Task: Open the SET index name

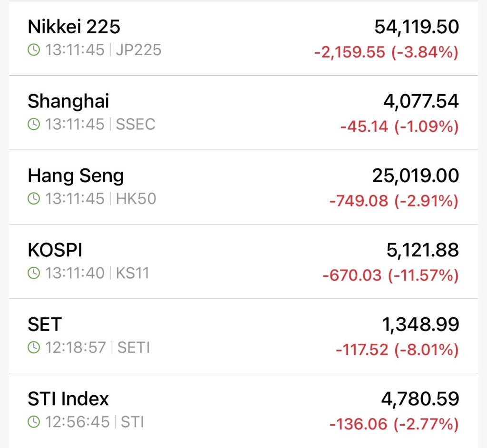Action: pos(45,325)
